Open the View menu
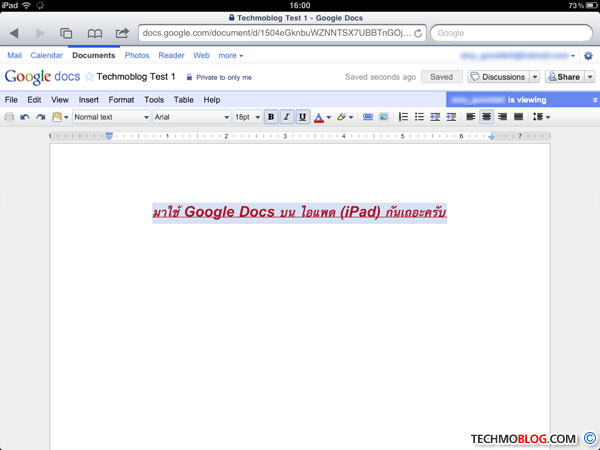The height and width of the screenshot is (450, 600). pos(60,100)
